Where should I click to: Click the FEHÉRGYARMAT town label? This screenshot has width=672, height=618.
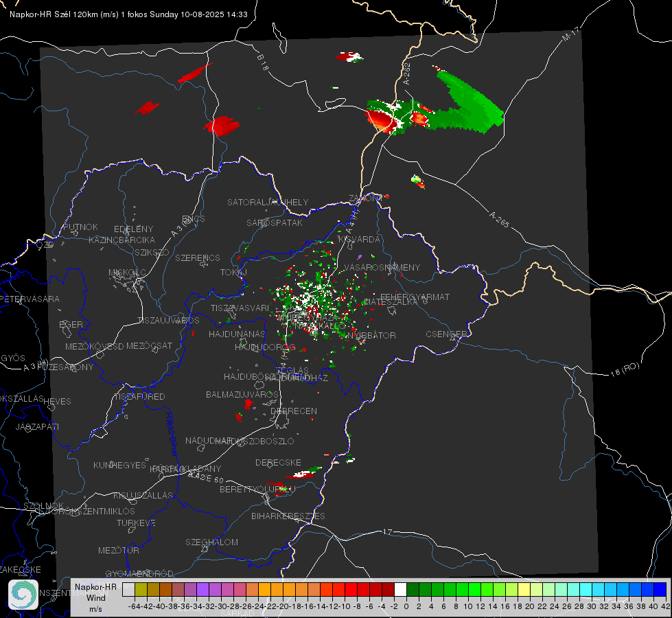click(415, 297)
